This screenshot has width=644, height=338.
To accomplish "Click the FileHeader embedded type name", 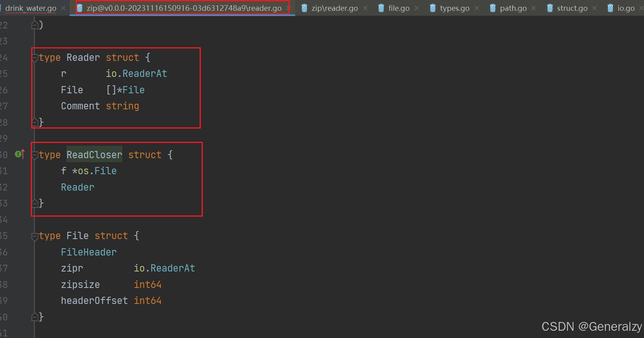I will 89,252.
